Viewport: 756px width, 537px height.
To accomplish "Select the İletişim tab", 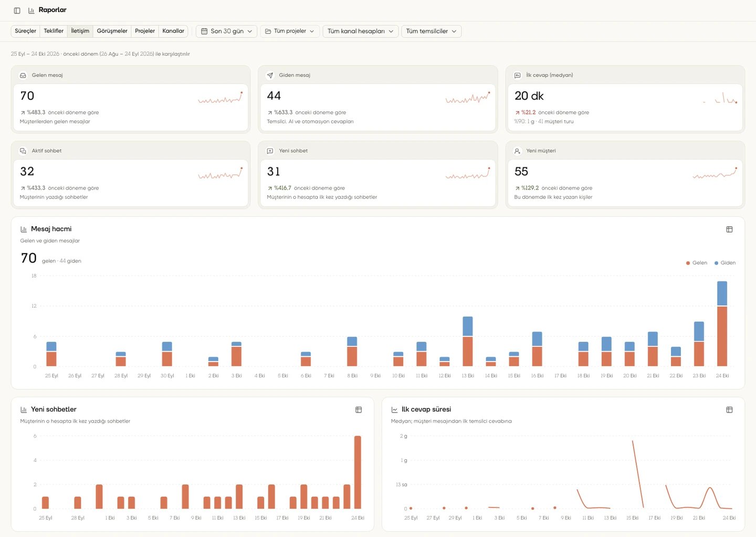I will tap(80, 31).
